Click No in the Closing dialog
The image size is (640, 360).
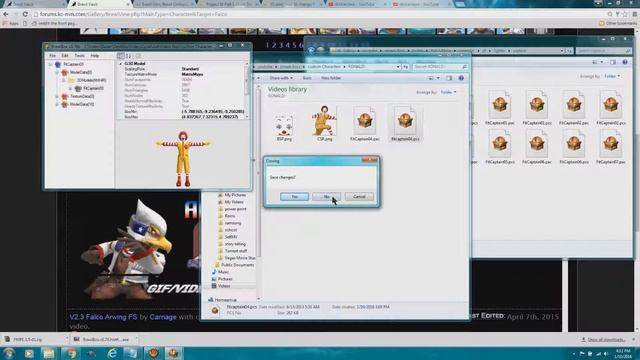326,197
